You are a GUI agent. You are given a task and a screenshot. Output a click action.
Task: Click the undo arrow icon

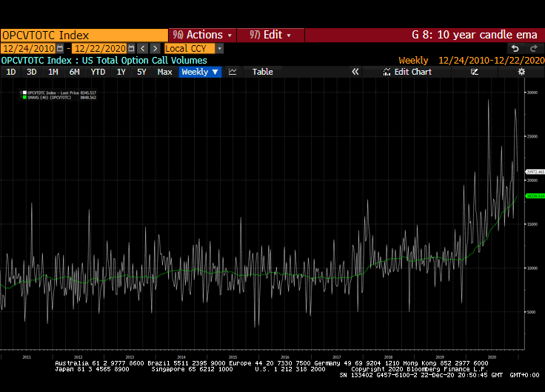pyautogui.click(x=515, y=48)
